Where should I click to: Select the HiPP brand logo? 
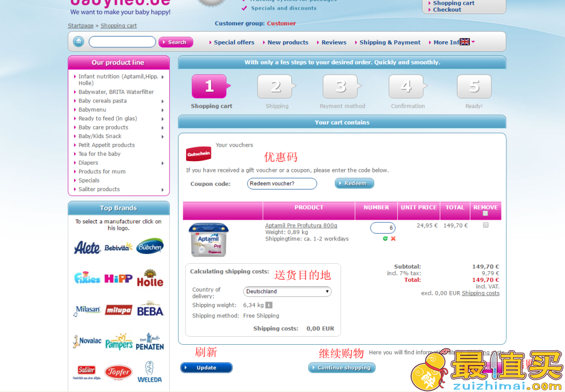[x=119, y=278]
